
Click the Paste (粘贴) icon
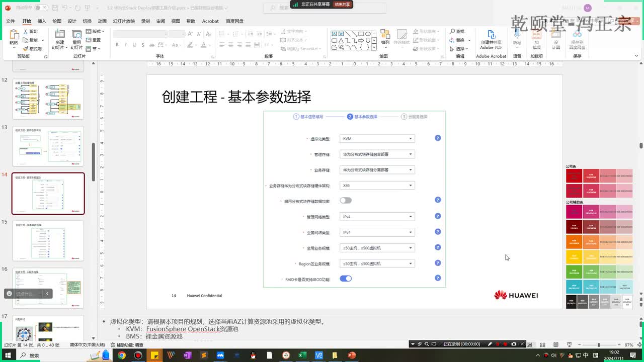click(14, 34)
